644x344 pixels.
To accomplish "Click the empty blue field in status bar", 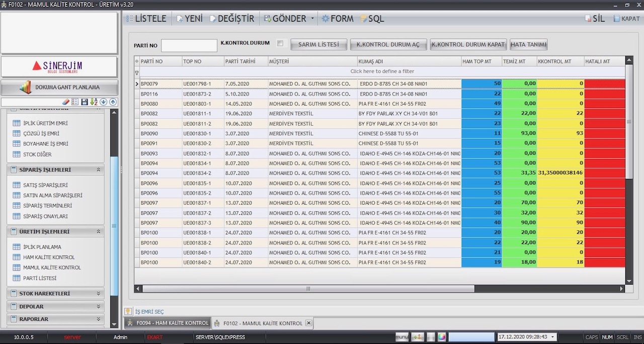I will point(471,337).
